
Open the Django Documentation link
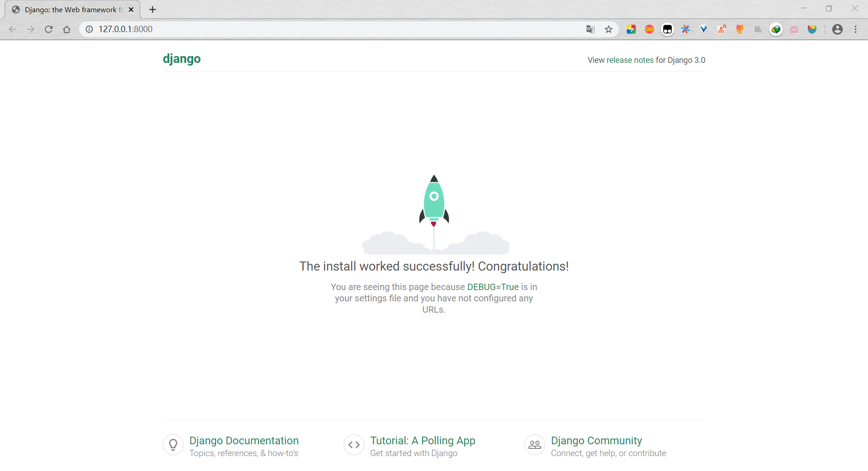pos(244,441)
